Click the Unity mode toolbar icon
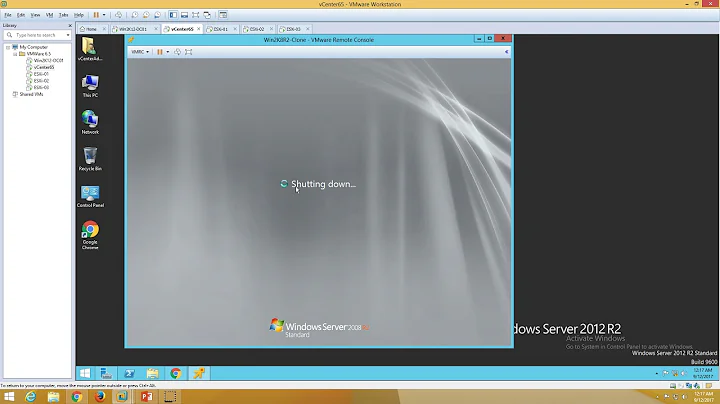The height and width of the screenshot is (404, 720). [x=207, y=15]
